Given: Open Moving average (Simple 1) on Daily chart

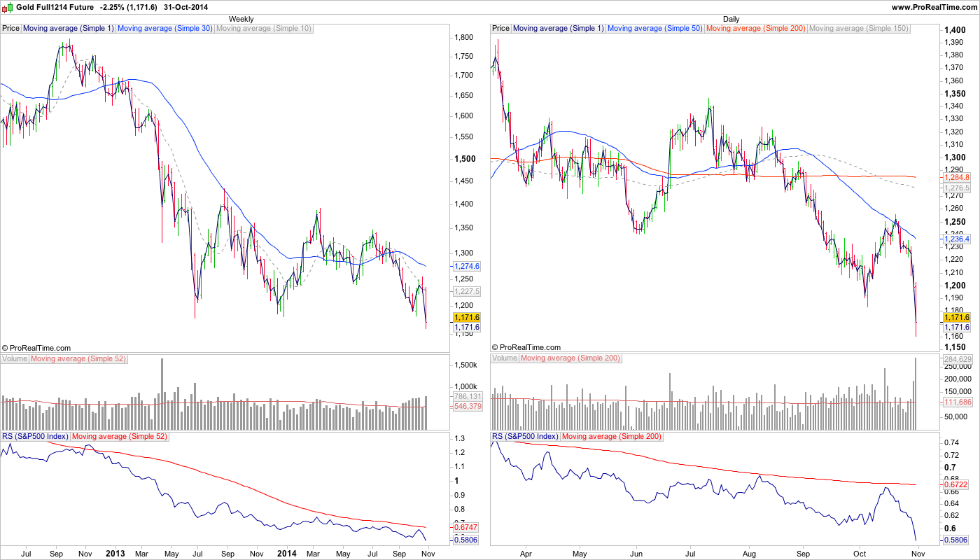Looking at the screenshot, I should [559, 29].
